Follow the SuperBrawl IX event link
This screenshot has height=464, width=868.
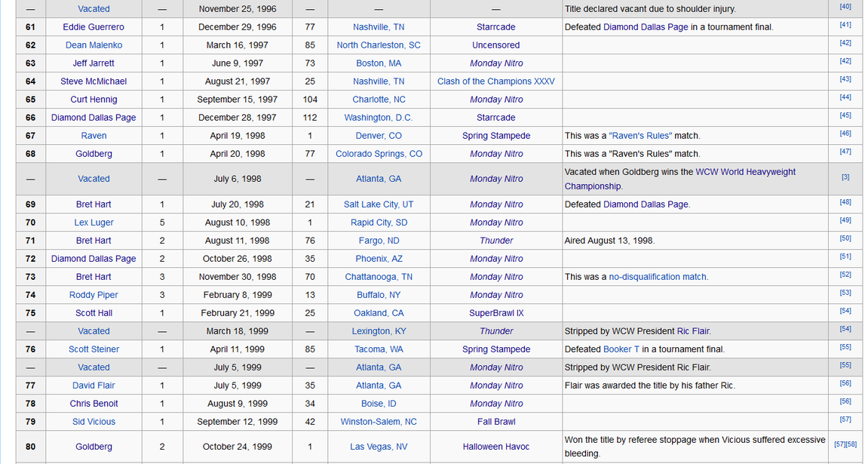(496, 313)
